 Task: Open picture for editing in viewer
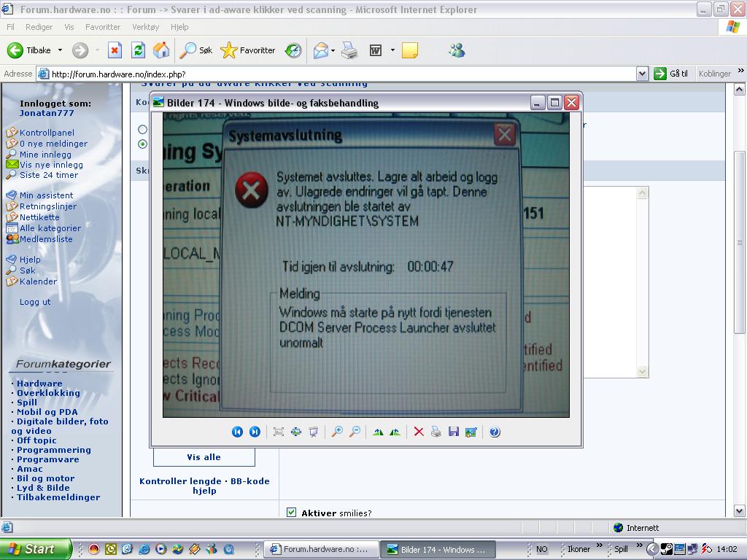(x=471, y=432)
